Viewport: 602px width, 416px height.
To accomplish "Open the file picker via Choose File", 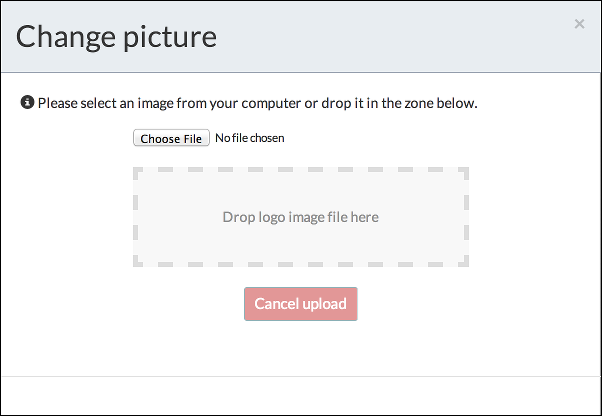I will click(171, 138).
